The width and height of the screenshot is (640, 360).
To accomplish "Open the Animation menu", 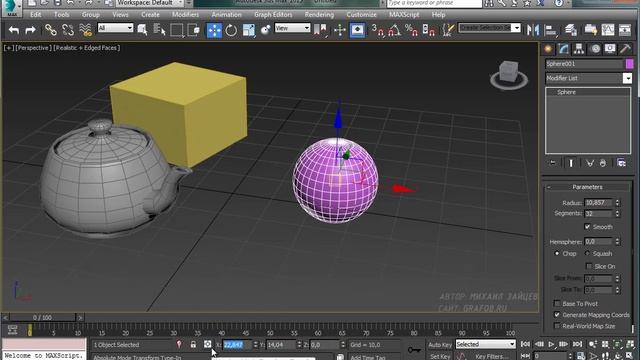I will tap(227, 14).
